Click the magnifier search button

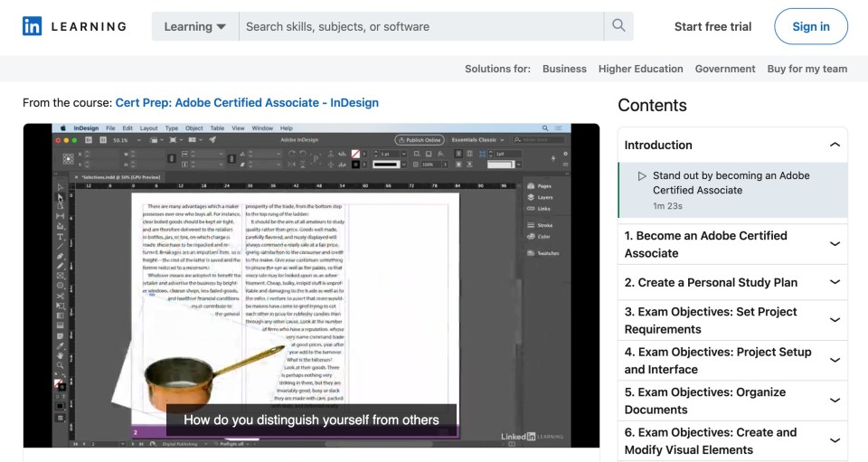point(618,26)
